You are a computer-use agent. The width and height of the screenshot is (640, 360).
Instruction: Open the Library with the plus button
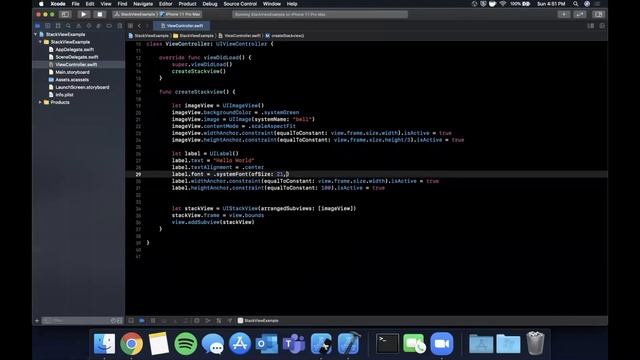click(x=564, y=14)
